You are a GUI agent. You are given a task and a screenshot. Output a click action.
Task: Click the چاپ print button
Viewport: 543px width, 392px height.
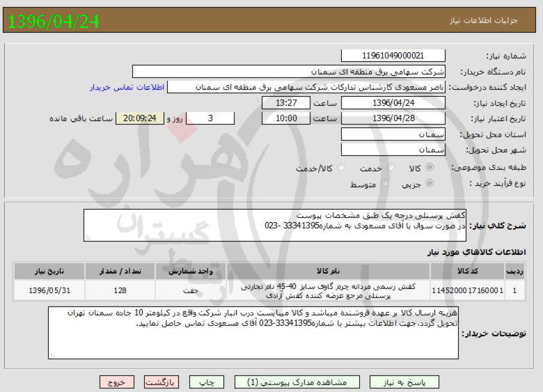(x=207, y=382)
